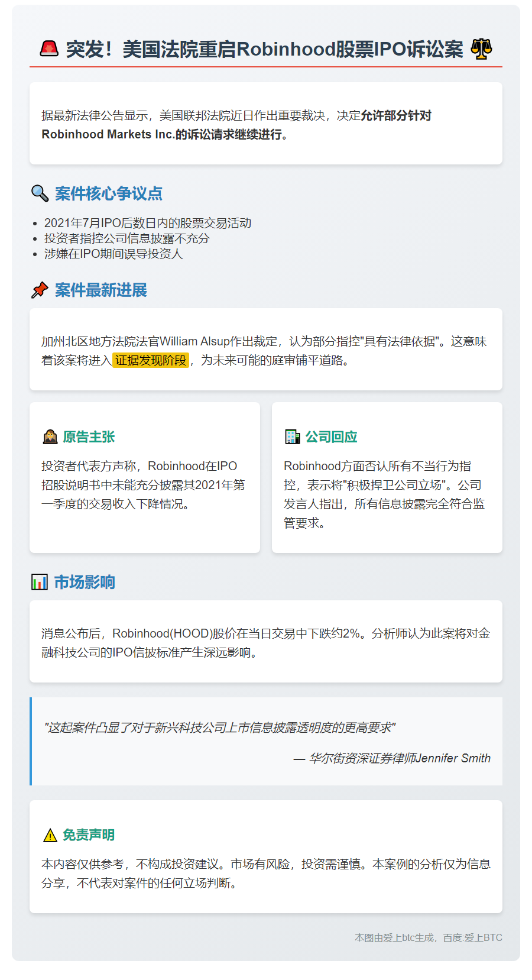Click the pushpin icon beside 案件最新进展

tap(40, 290)
